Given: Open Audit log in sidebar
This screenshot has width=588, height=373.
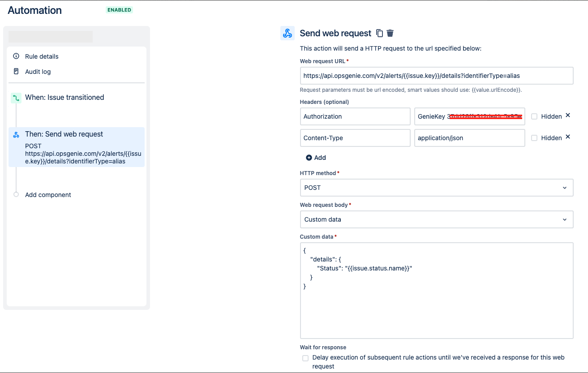Looking at the screenshot, I should (38, 72).
